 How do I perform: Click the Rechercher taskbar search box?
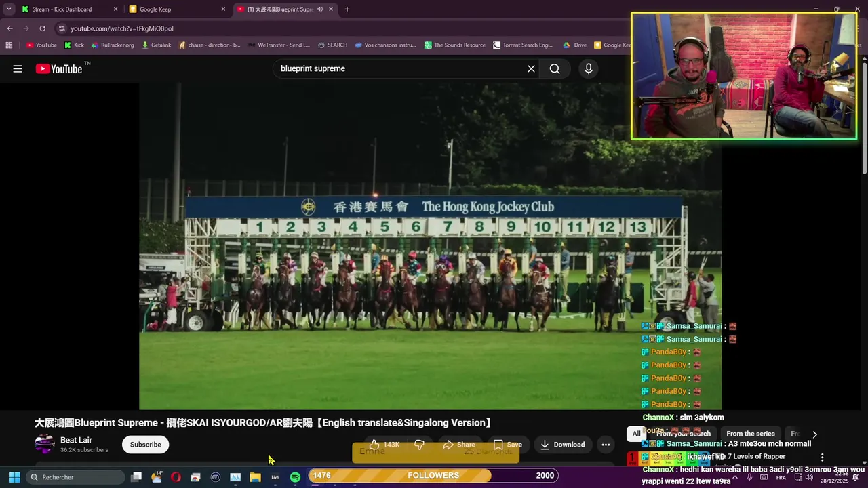pos(75,477)
